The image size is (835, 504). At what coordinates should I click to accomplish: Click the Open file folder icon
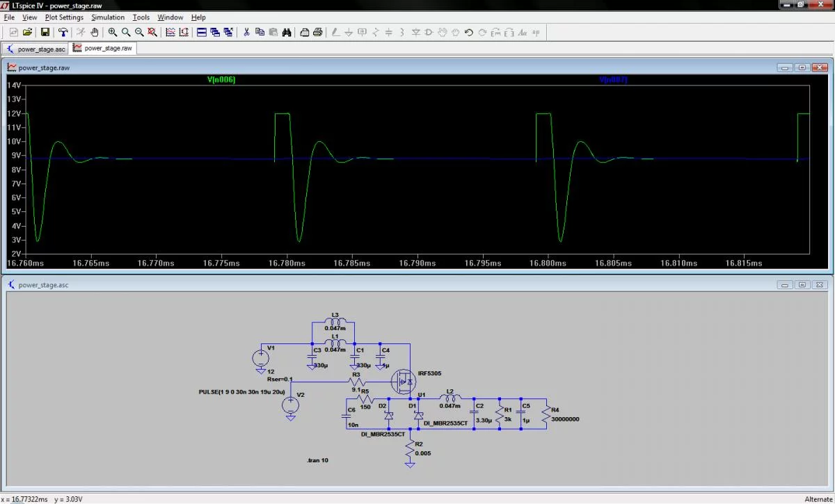click(27, 32)
